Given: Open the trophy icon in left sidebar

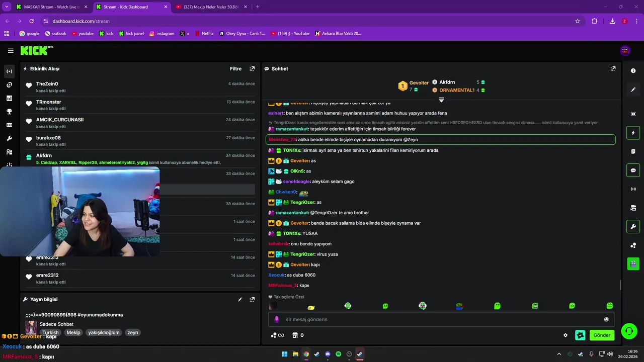Looking at the screenshot, I should (9, 112).
